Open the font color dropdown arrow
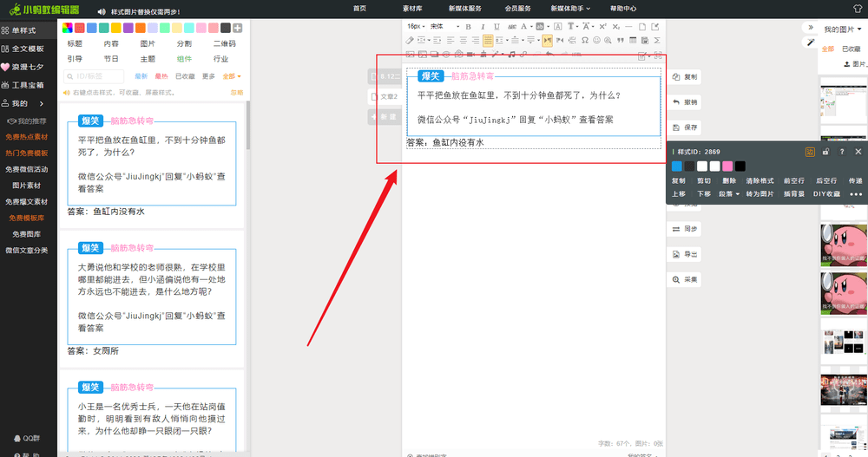 [x=531, y=27]
